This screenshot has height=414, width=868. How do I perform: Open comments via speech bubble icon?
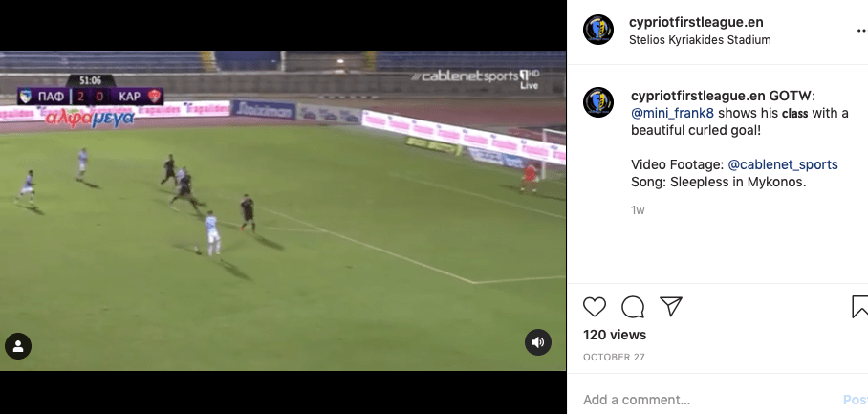pos(633,307)
